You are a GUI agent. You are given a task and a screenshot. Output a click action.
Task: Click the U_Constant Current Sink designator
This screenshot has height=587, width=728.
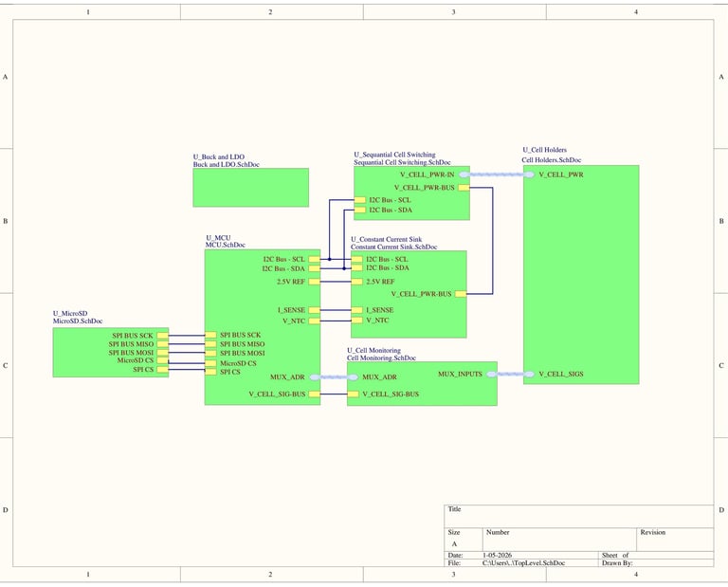[387, 240]
